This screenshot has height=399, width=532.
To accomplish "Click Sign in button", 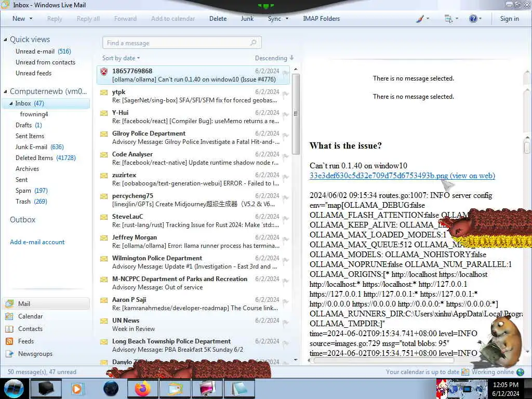I will (x=509, y=19).
